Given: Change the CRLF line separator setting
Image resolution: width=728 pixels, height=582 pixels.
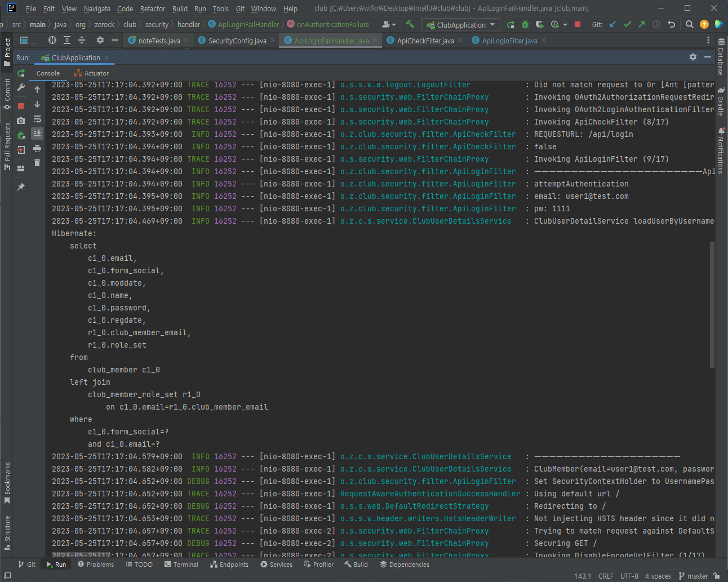Looking at the screenshot, I should point(606,576).
